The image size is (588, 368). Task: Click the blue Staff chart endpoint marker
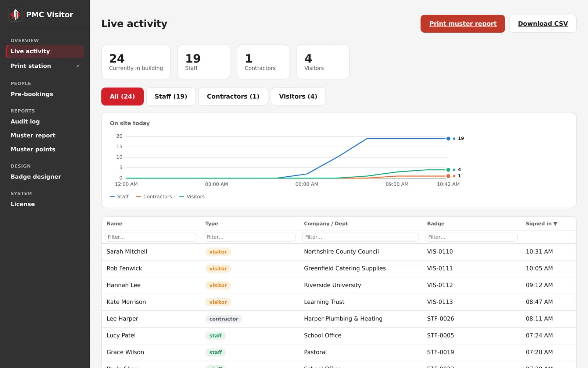[448, 139]
